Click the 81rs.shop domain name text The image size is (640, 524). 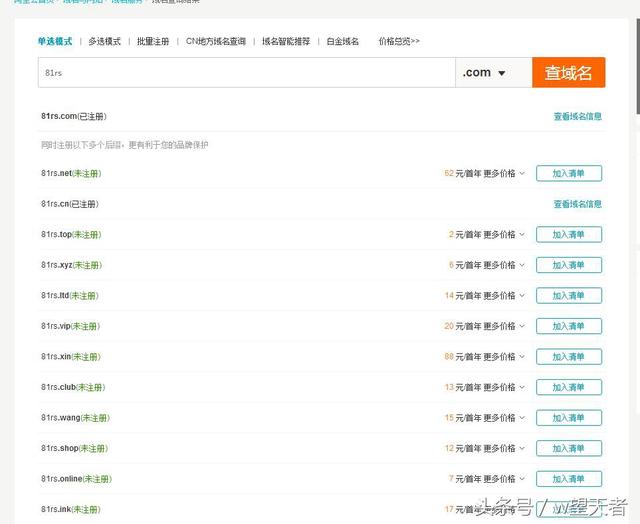point(60,449)
